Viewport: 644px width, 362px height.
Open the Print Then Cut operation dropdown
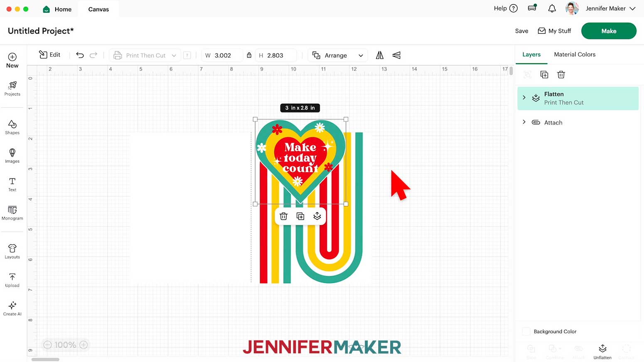point(145,55)
